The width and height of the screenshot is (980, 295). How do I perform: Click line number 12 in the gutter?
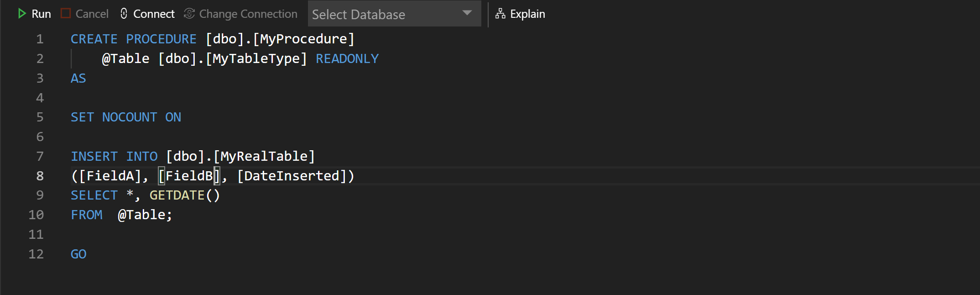click(36, 254)
